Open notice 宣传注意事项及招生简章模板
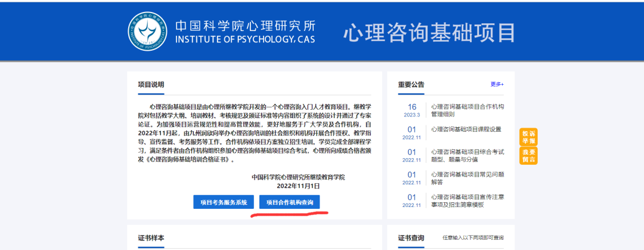The height and width of the screenshot is (250, 644). (468, 200)
